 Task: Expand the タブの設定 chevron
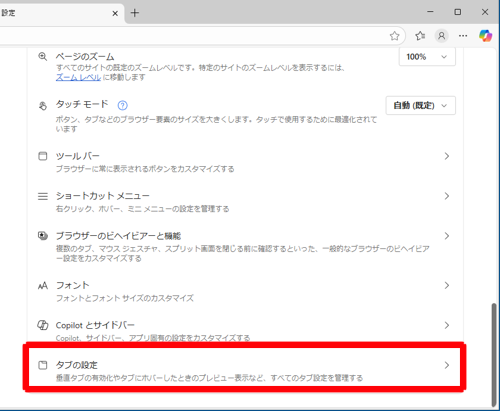coord(447,365)
